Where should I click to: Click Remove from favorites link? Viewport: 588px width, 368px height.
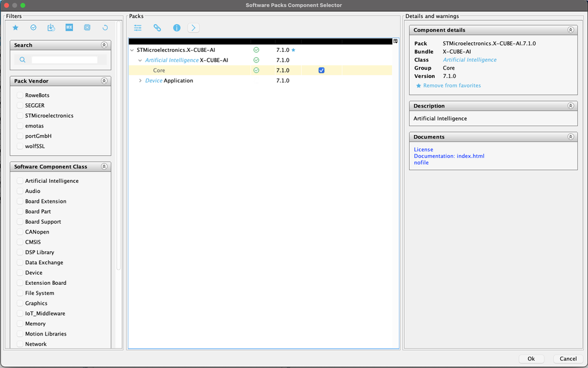click(452, 86)
